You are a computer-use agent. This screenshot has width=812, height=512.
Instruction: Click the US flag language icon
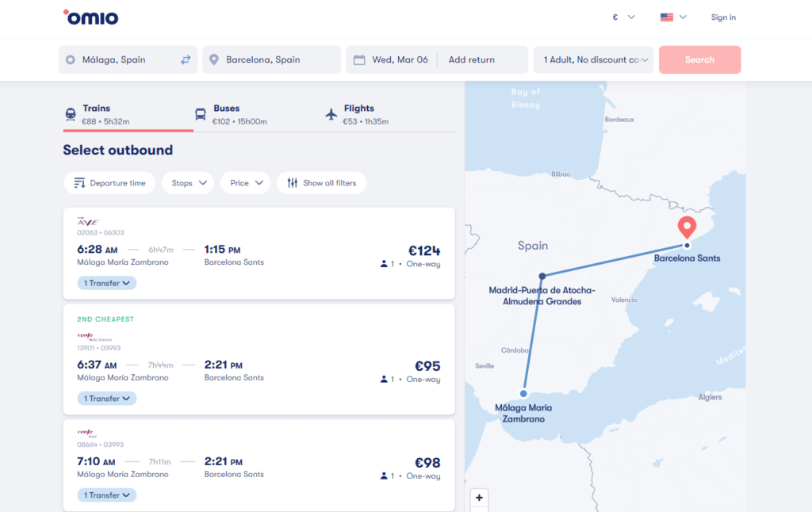[x=666, y=17]
